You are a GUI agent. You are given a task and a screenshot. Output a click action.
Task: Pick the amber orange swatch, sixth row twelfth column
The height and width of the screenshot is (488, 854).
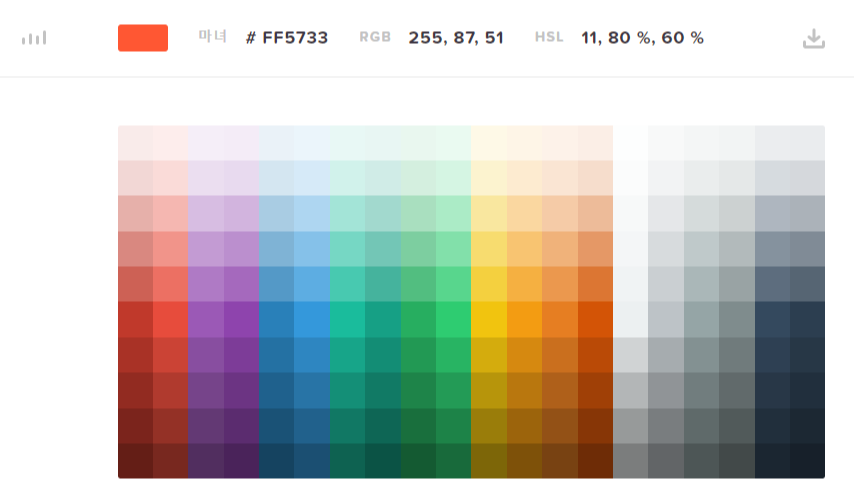[524, 320]
